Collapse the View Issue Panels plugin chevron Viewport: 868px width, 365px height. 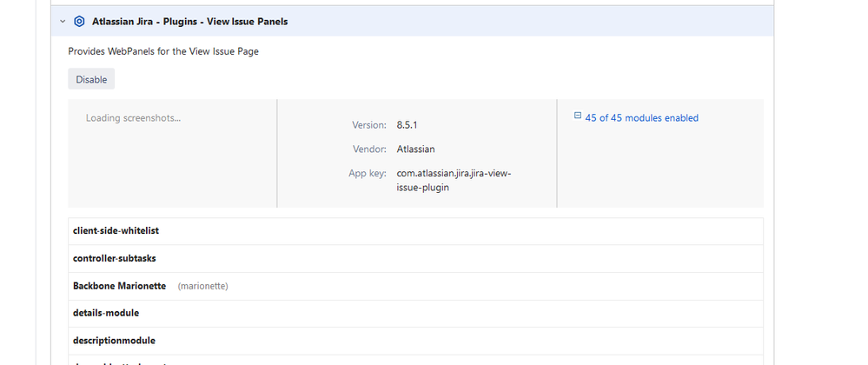pos(63,22)
